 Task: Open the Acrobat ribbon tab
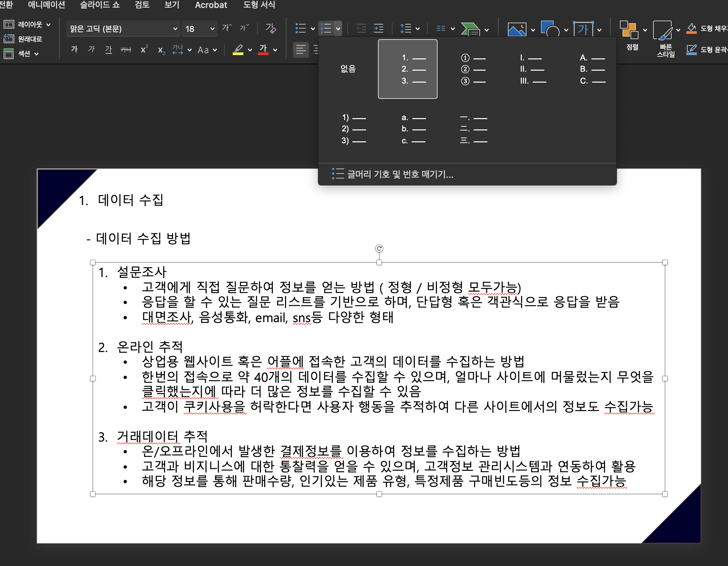pos(211,5)
